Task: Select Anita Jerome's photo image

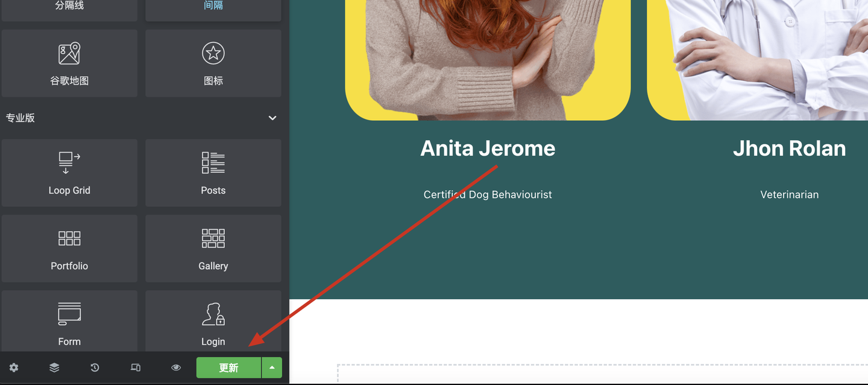Action: point(488,60)
